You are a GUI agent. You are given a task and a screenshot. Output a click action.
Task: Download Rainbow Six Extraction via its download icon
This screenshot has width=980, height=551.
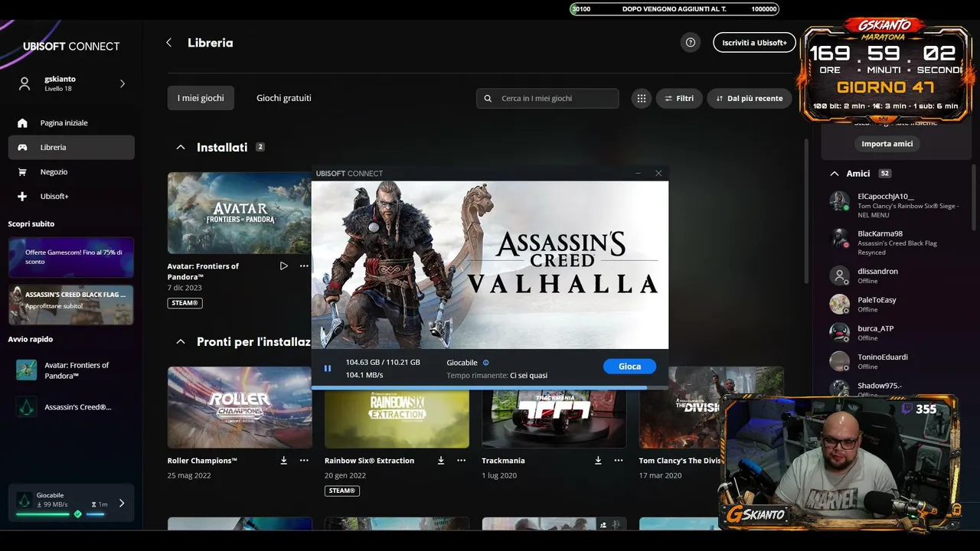441,461
